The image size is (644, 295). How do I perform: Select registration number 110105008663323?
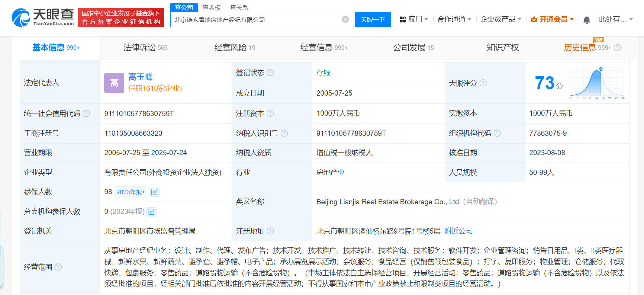click(133, 133)
